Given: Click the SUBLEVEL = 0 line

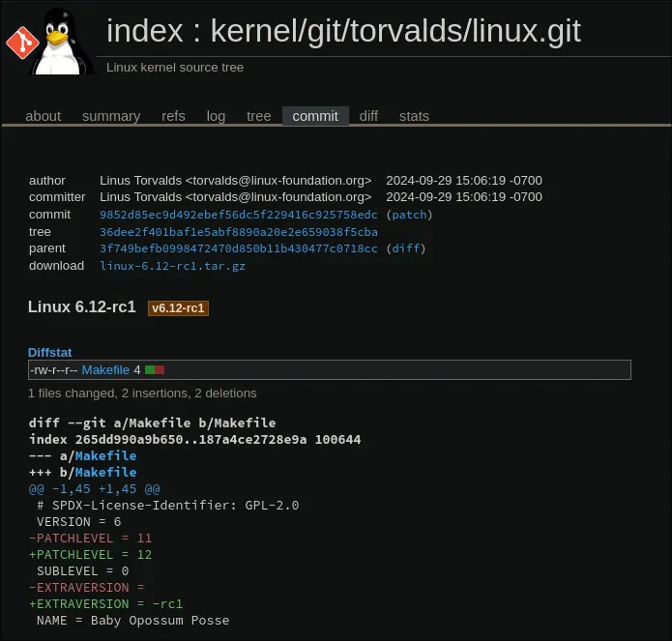Looking at the screenshot, I should 83,571.
